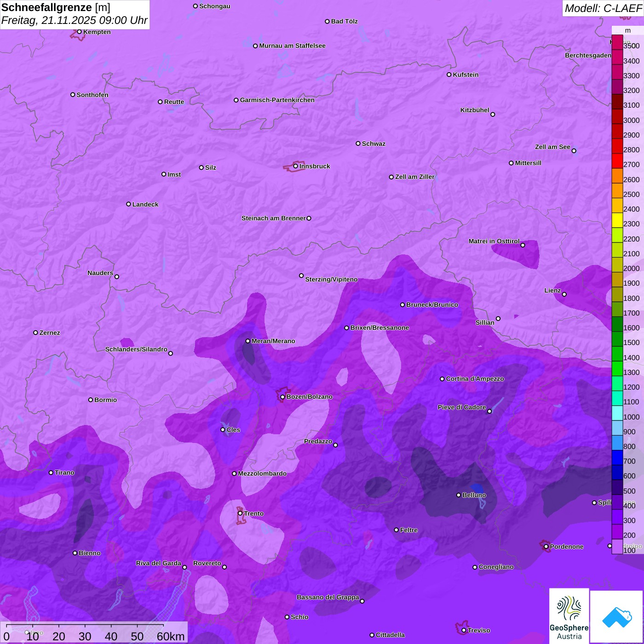Click the Bassano del Grappa label
The width and height of the screenshot is (644, 644).
[x=328, y=597]
